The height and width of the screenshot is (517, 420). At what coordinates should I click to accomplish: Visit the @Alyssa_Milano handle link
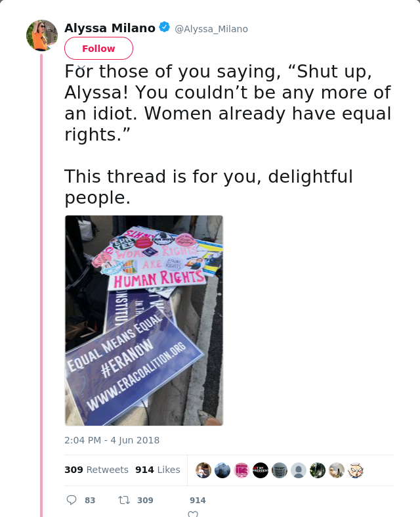211,29
